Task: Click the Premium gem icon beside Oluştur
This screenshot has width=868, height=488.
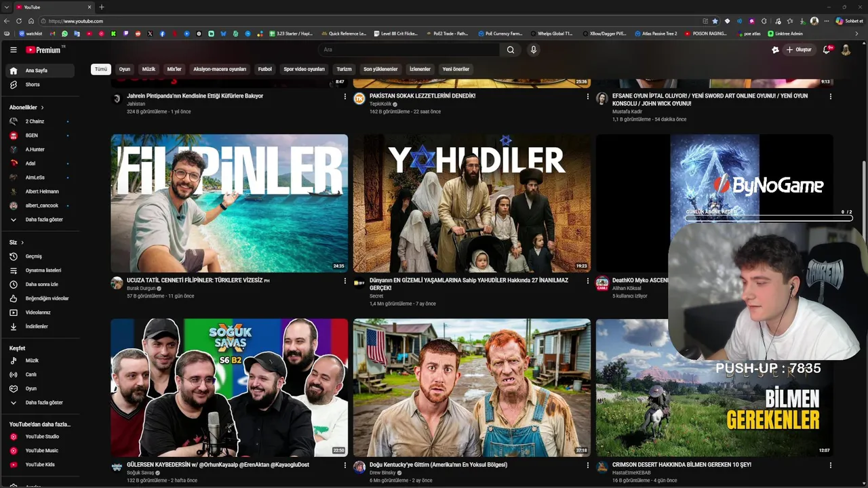Action: tap(775, 49)
